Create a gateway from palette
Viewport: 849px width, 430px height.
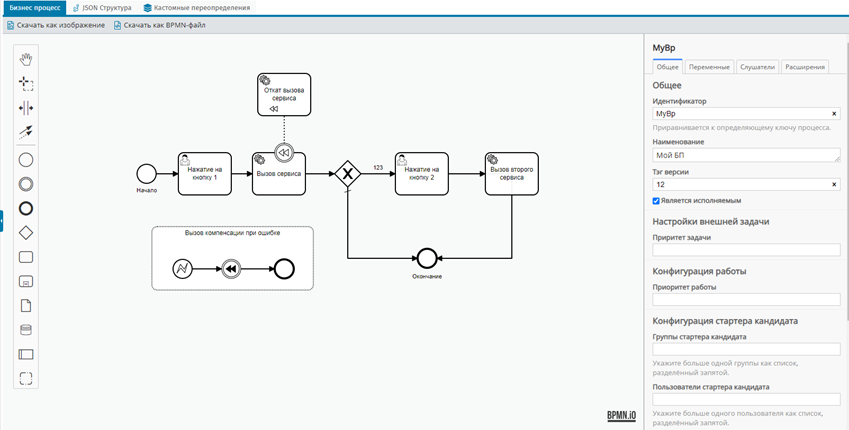(26, 233)
